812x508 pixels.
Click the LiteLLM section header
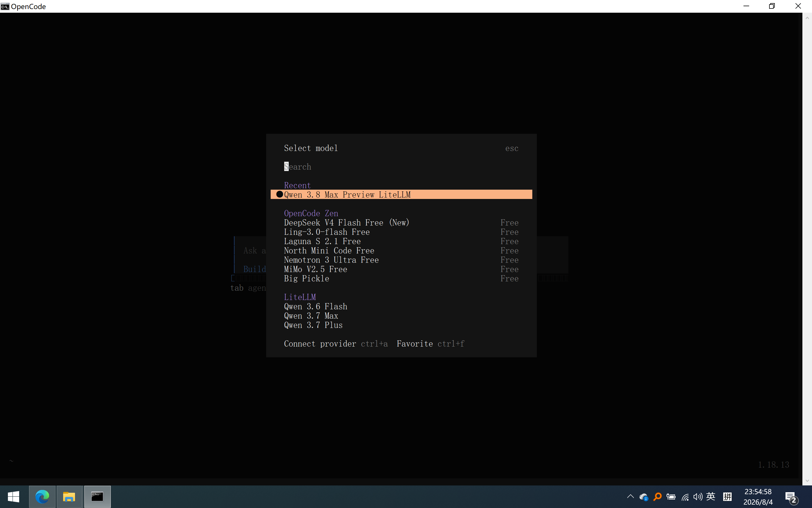point(300,297)
